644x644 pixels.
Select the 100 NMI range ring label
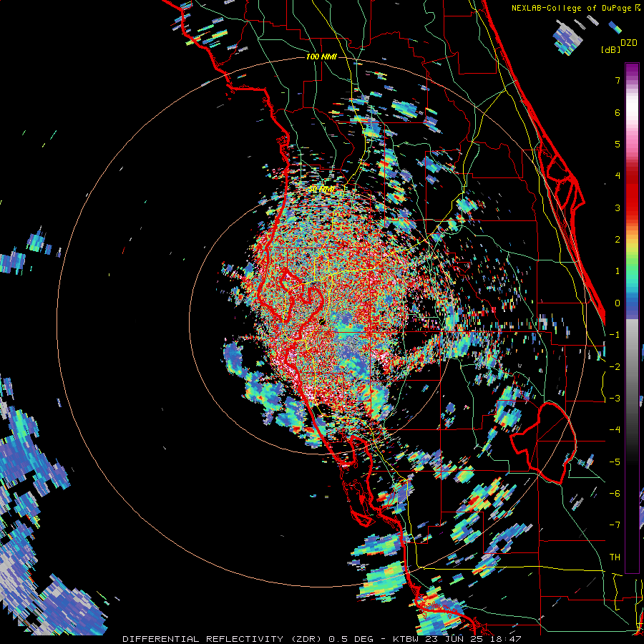pyautogui.click(x=321, y=57)
